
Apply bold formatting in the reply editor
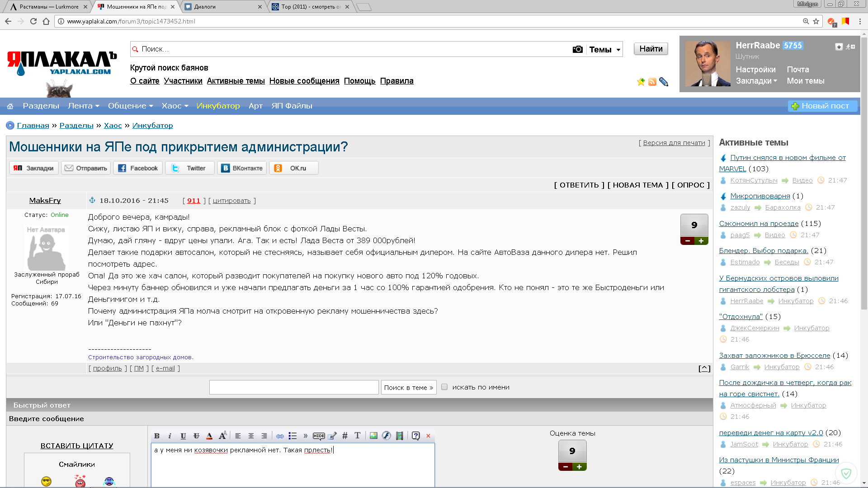156,436
